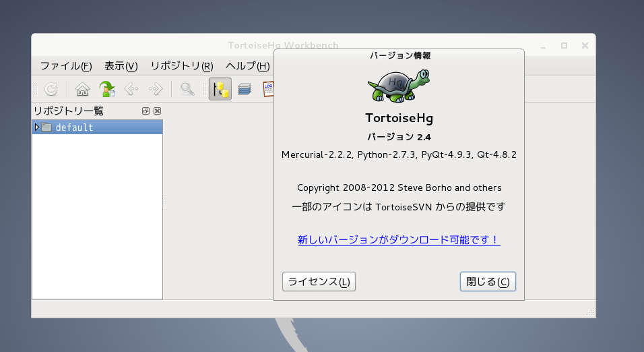Click the window resize grip in status bar

tap(590, 312)
